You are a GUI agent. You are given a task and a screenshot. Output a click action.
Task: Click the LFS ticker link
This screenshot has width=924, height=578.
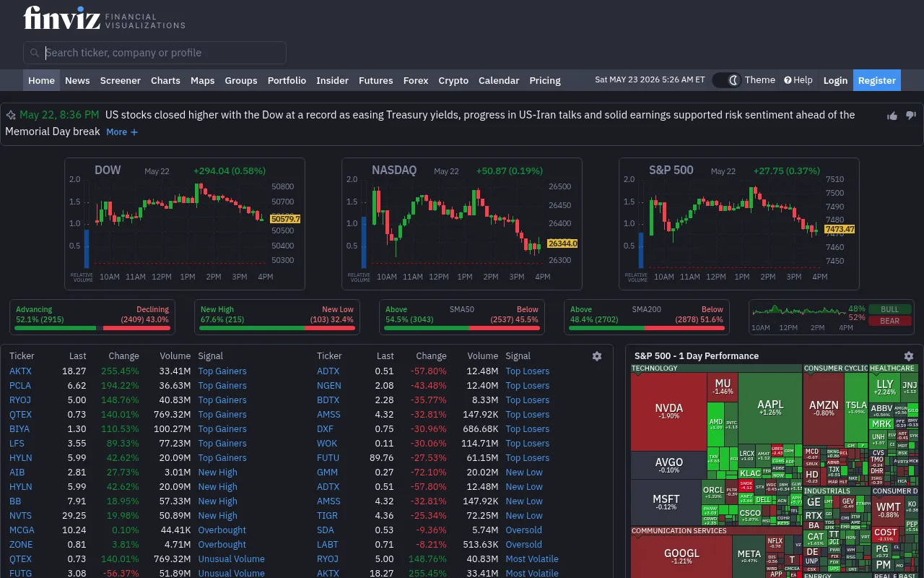click(17, 444)
